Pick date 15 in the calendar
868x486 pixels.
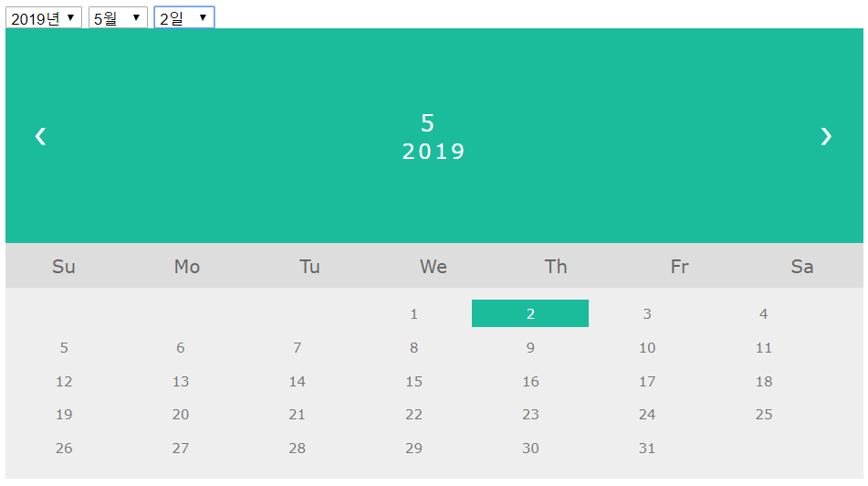click(x=413, y=381)
